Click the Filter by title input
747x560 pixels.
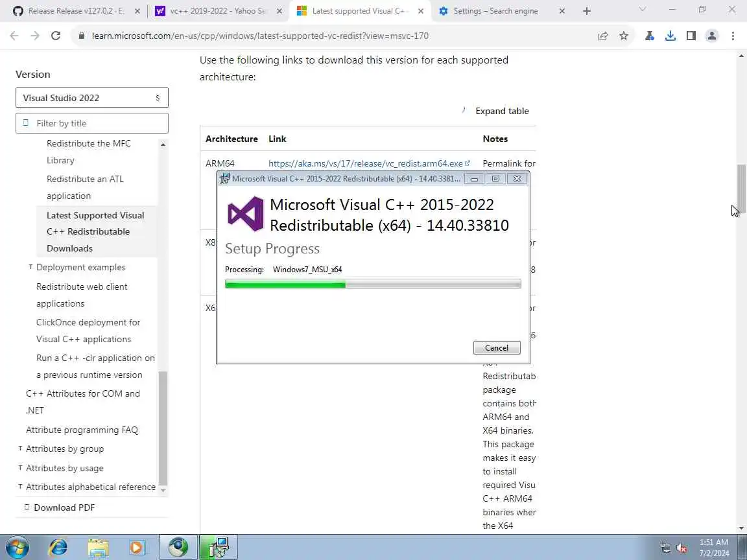pos(92,123)
